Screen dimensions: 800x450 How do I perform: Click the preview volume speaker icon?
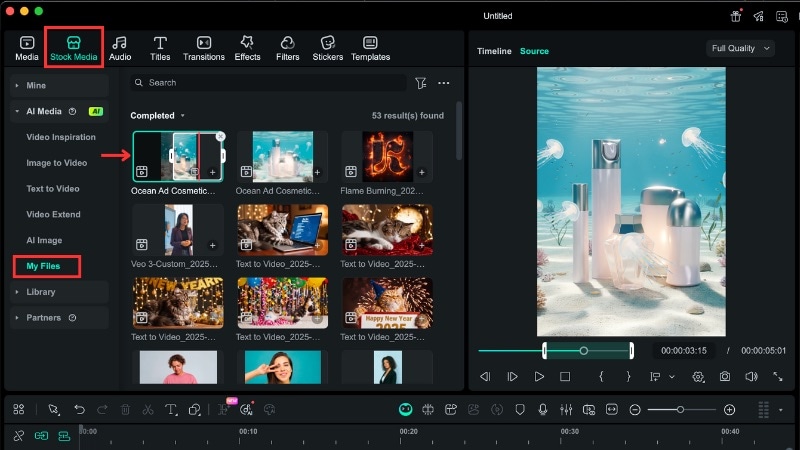point(751,377)
